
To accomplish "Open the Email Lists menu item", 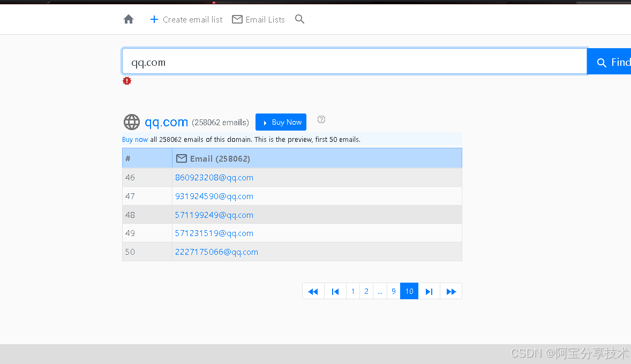I will point(258,19).
